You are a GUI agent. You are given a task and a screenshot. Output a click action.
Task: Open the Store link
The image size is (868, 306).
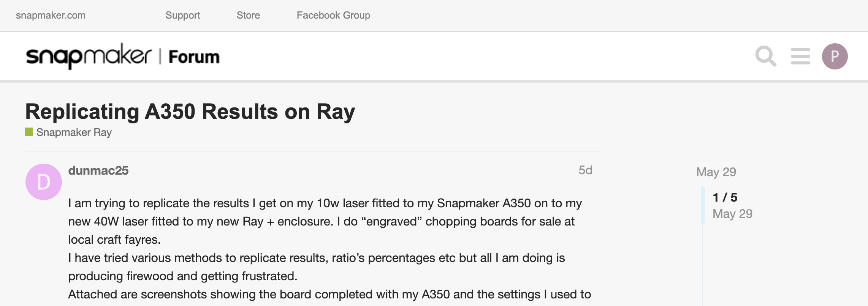pyautogui.click(x=248, y=15)
